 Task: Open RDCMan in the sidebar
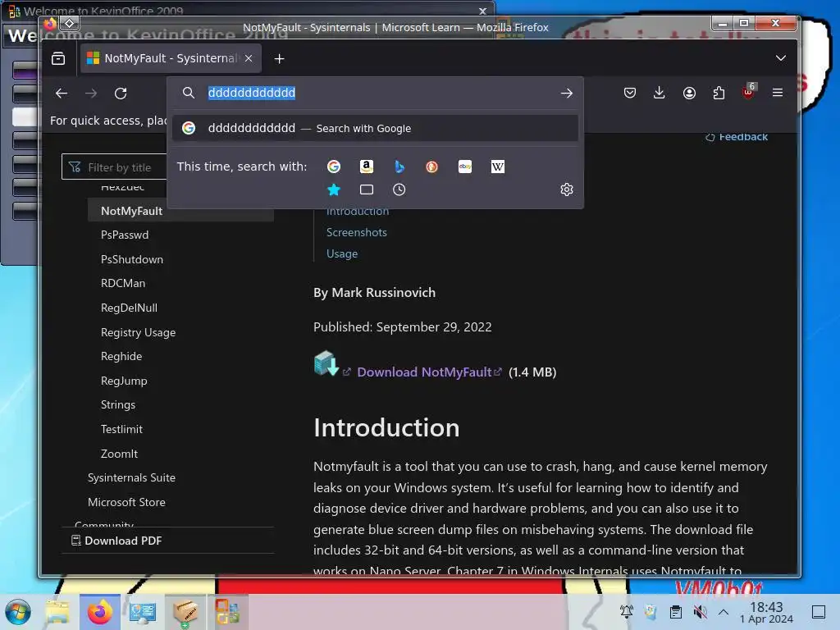pyautogui.click(x=123, y=283)
